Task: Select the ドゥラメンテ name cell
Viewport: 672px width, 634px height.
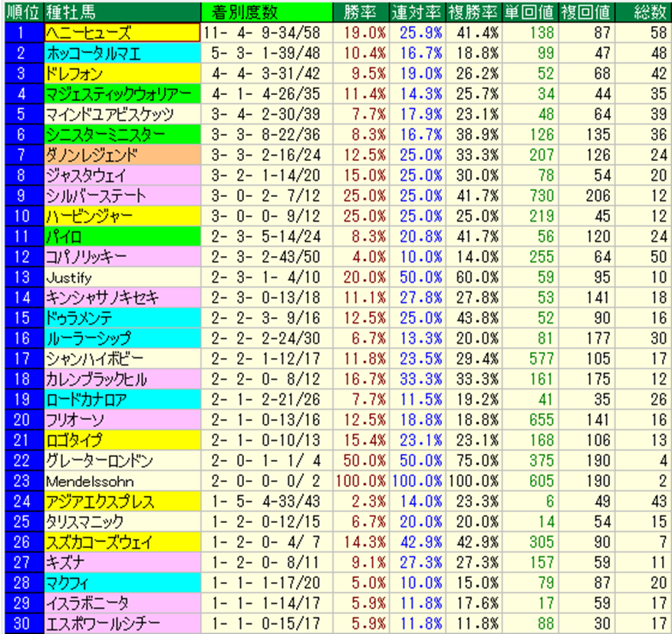Action: [123, 318]
